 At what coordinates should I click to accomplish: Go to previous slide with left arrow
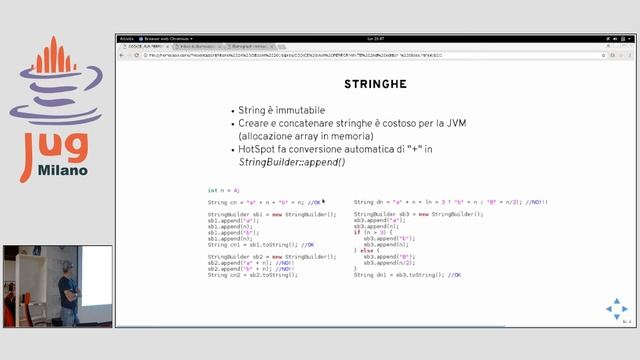pos(609,309)
